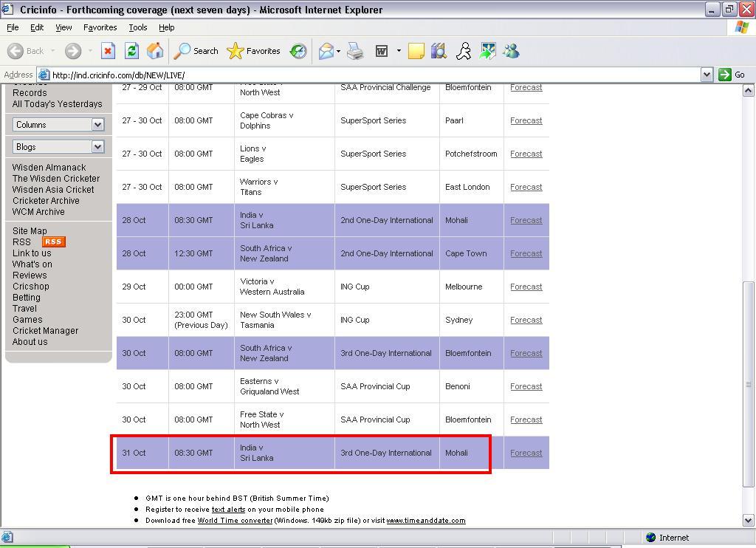Open the Edit menu

coord(37,27)
